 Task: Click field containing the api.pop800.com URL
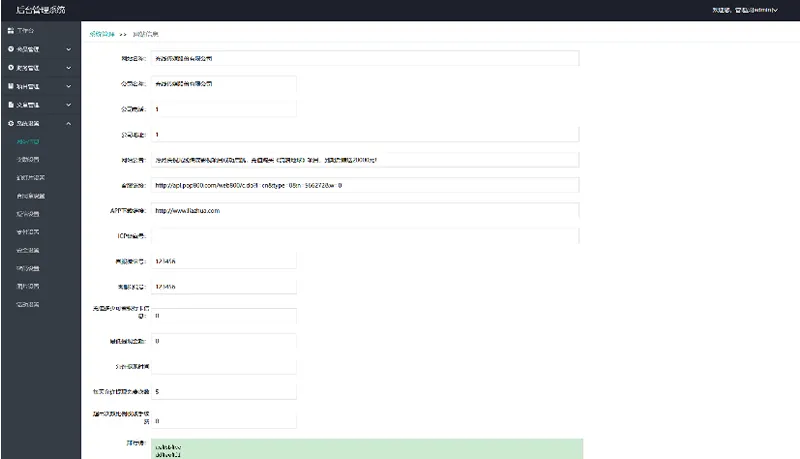365,185
